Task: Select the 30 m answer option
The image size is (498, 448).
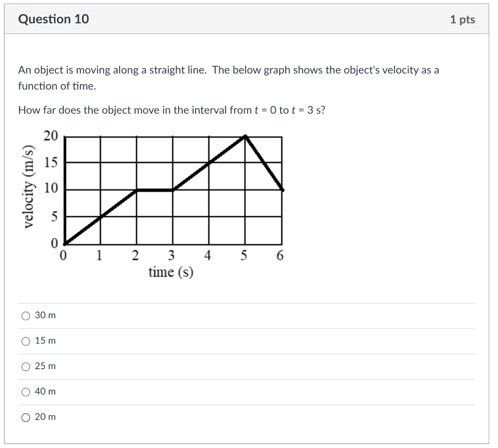Action: tap(25, 315)
